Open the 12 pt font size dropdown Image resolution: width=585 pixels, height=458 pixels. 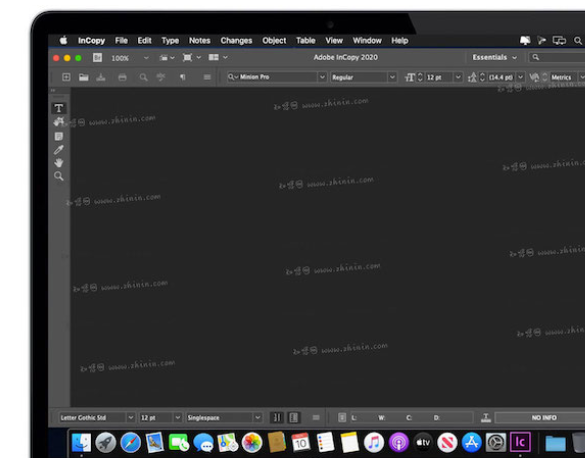[458, 77]
